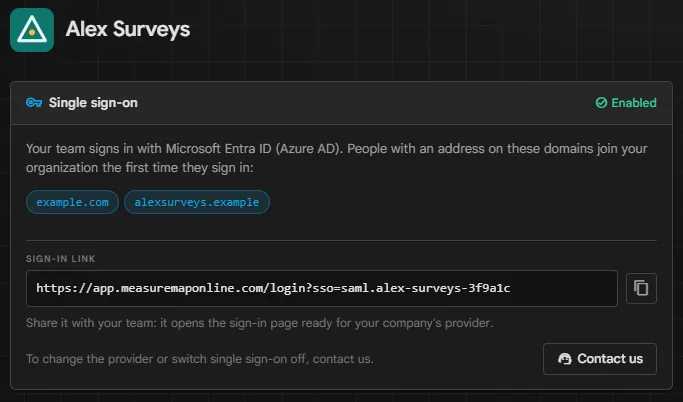Click the empty header area of the Single sign-on card
The width and height of the screenshot is (683, 402).
366,103
